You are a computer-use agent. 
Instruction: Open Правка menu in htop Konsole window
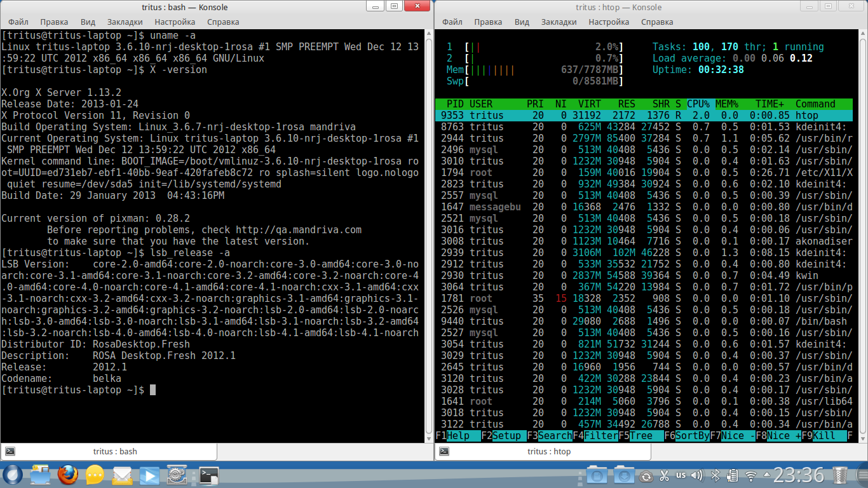tap(488, 22)
